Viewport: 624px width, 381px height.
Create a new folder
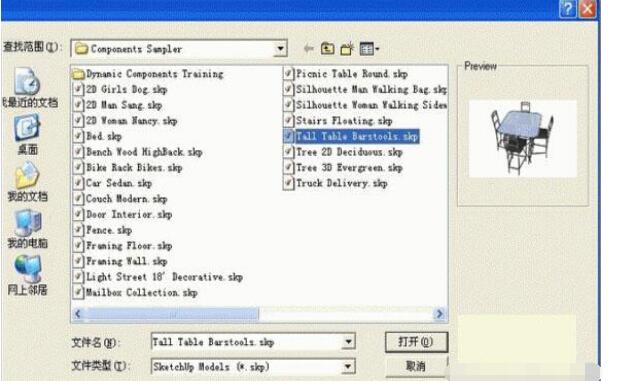point(347,49)
